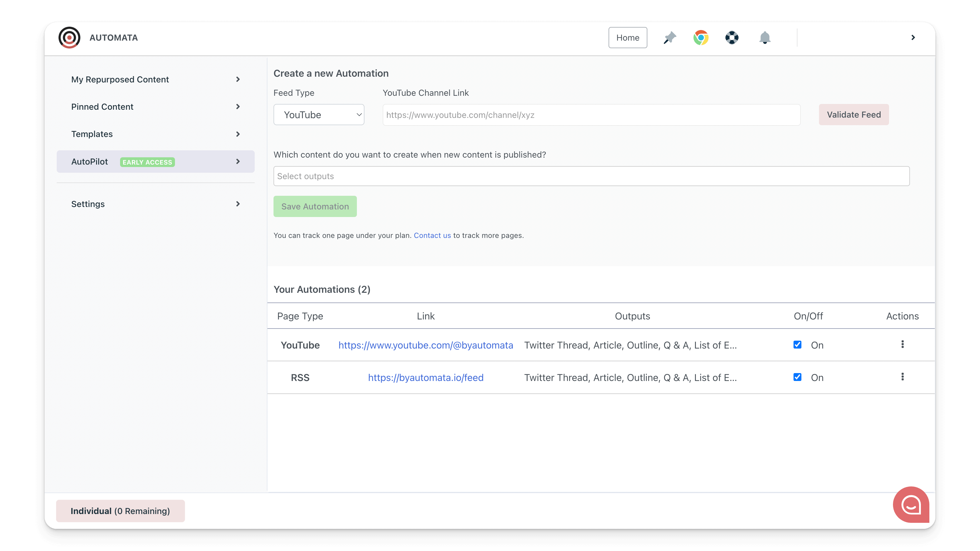
Task: Click outputs text in YouTube row
Action: click(x=630, y=345)
